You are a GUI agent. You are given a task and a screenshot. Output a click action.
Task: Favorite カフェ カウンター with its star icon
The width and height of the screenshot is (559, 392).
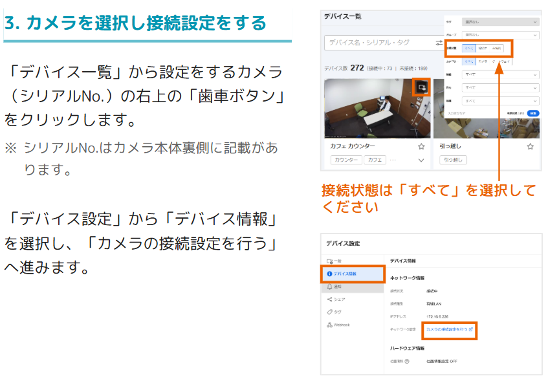(x=421, y=146)
